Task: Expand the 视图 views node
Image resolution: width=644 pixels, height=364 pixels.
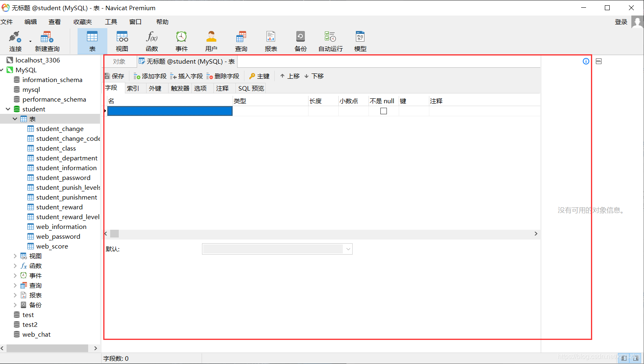Action: coord(15,256)
